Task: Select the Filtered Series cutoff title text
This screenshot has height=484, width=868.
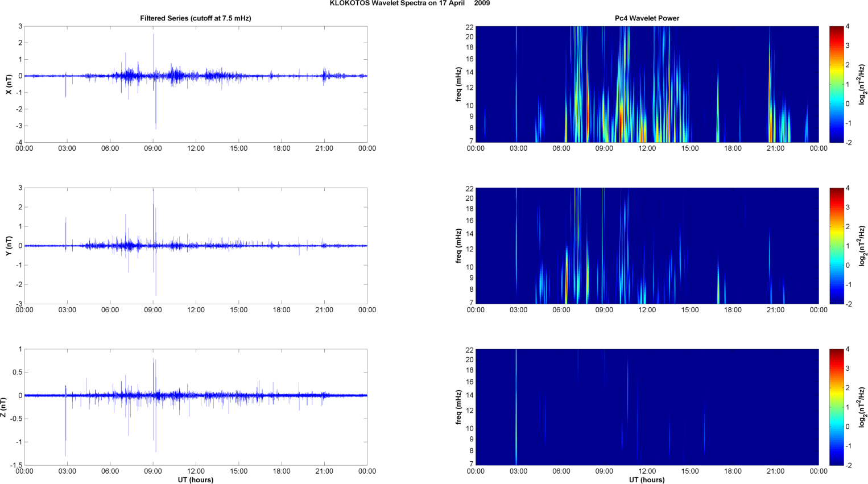Action: click(195, 18)
